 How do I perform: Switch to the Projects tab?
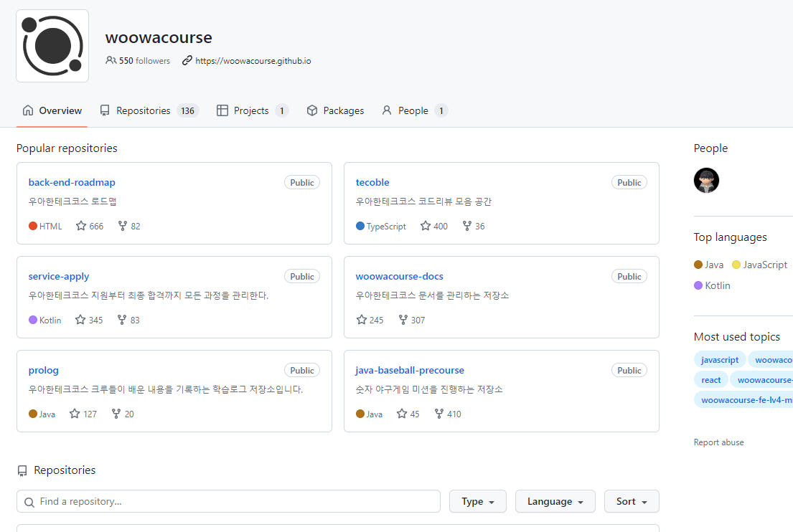[253, 110]
